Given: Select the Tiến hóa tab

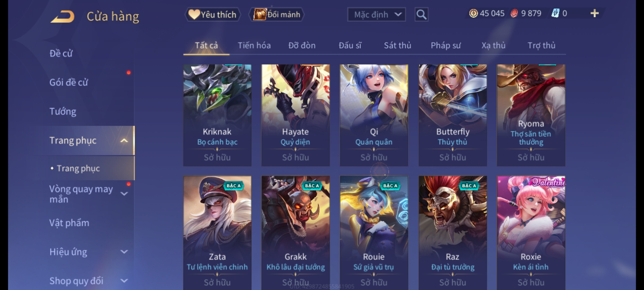Looking at the screenshot, I should coord(254,45).
